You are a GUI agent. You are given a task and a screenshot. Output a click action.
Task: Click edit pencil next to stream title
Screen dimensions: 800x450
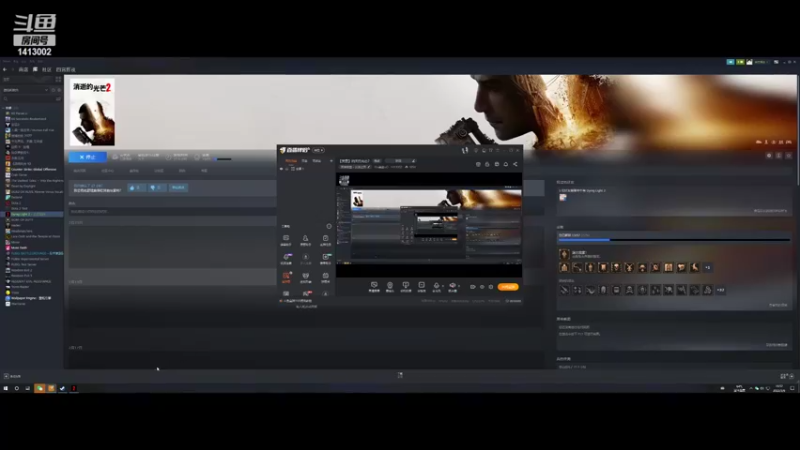413,161
